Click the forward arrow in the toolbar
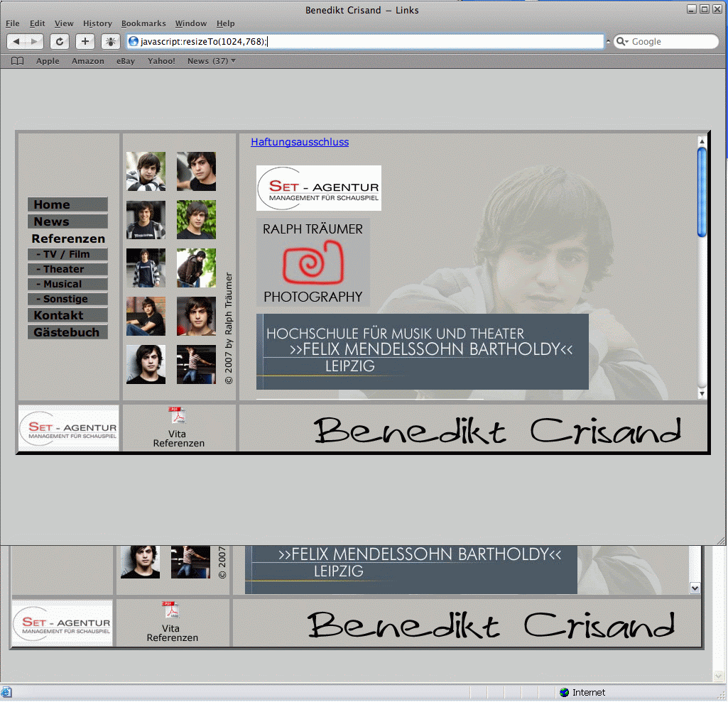728x702 pixels. (x=35, y=42)
